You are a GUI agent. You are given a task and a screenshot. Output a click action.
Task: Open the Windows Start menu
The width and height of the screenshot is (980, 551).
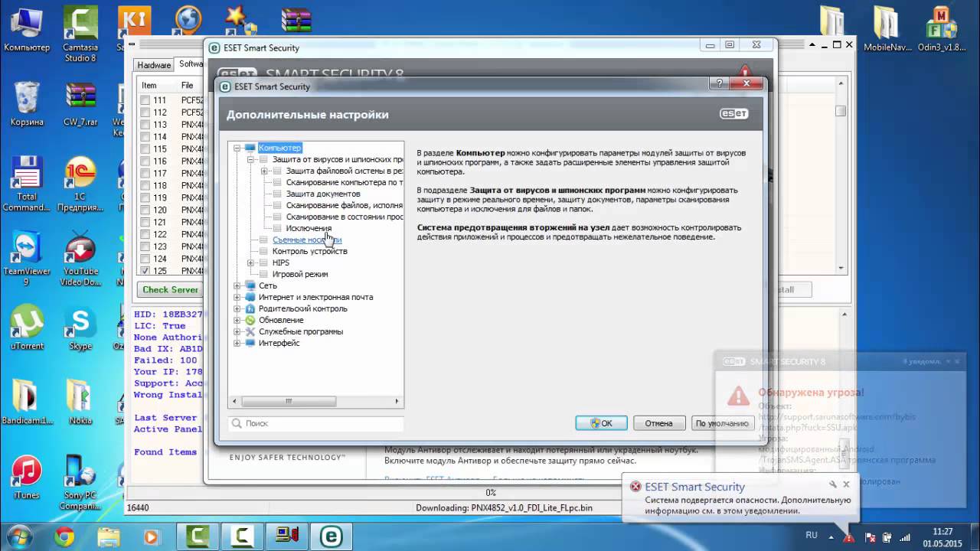pyautogui.click(x=21, y=536)
